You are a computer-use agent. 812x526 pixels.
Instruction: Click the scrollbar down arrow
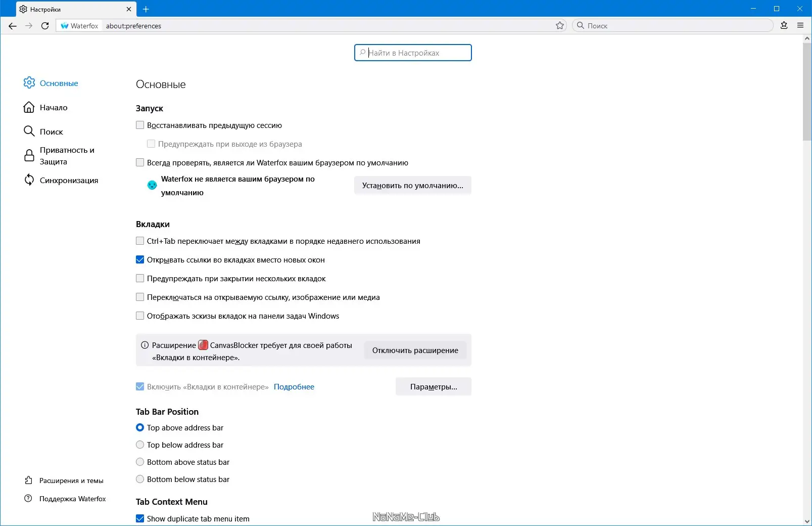807,521
